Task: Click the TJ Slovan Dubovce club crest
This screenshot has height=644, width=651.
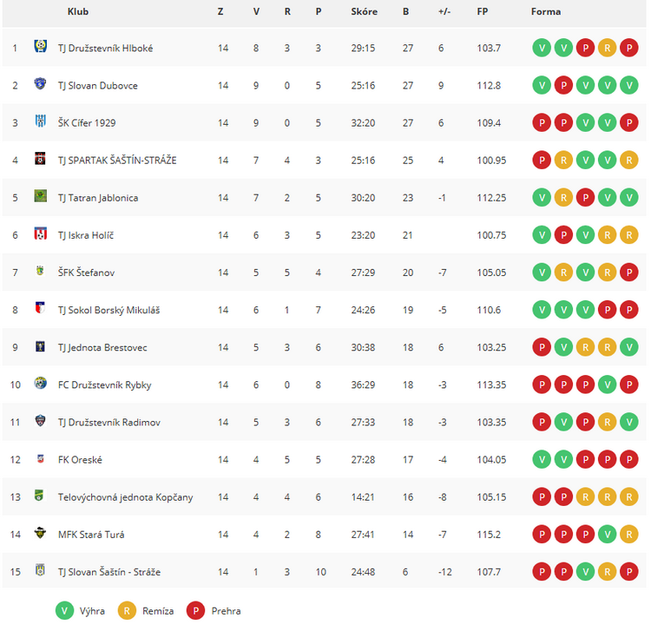Action: click(40, 83)
